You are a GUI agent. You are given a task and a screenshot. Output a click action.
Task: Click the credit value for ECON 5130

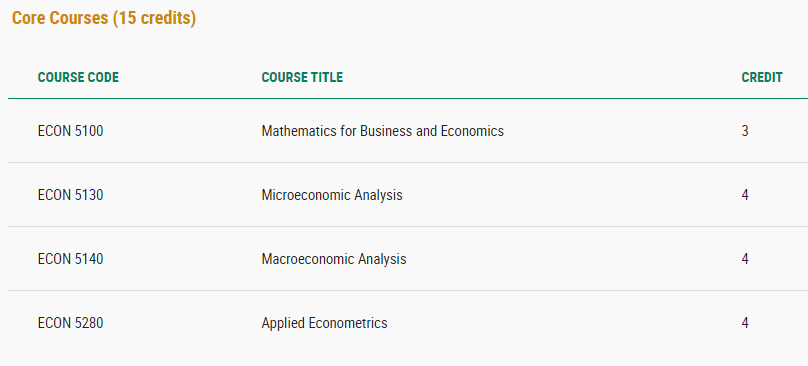point(745,195)
